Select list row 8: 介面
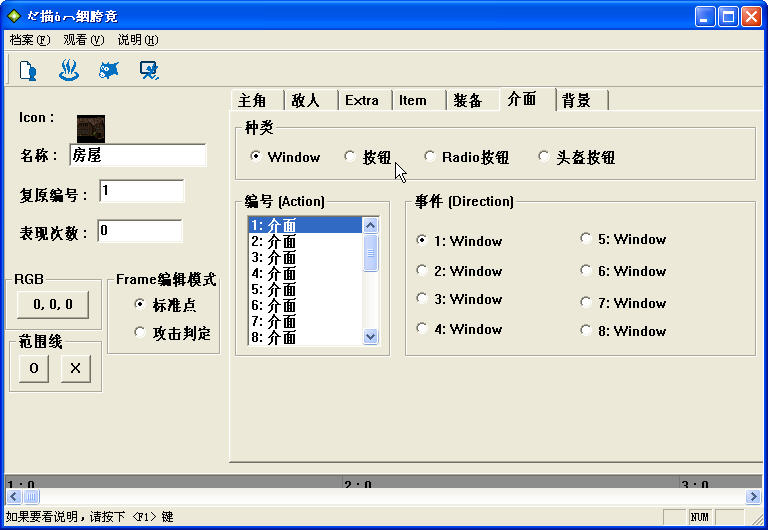Viewport: 768px width, 530px height. coord(306,337)
